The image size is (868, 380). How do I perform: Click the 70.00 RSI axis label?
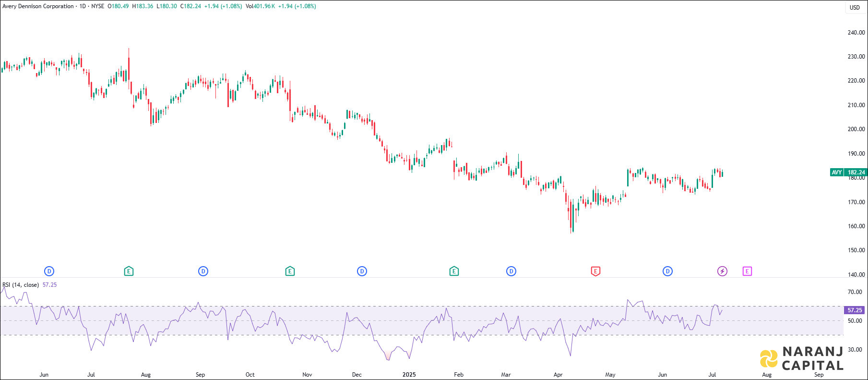tap(855, 292)
